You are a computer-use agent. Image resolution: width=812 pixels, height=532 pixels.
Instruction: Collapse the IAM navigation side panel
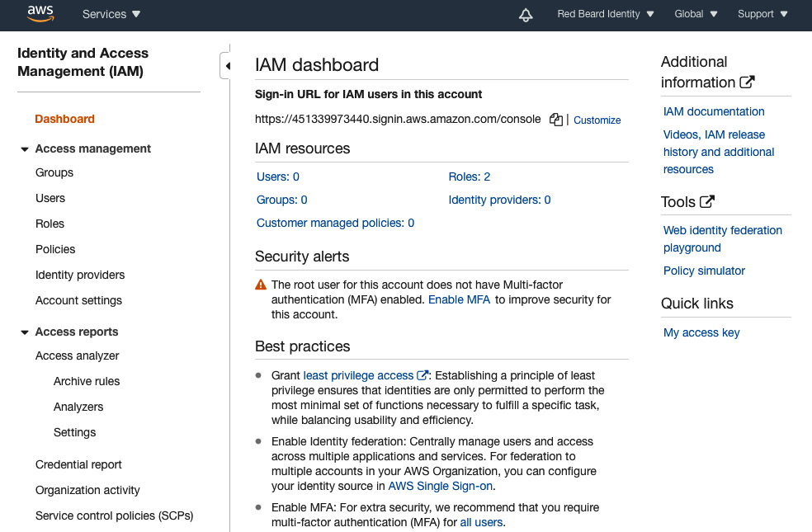(x=226, y=66)
